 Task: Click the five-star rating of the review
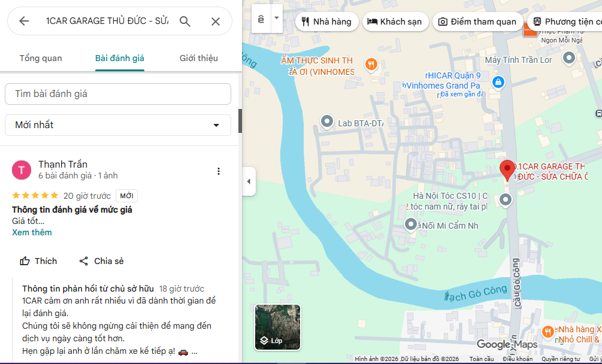click(35, 196)
